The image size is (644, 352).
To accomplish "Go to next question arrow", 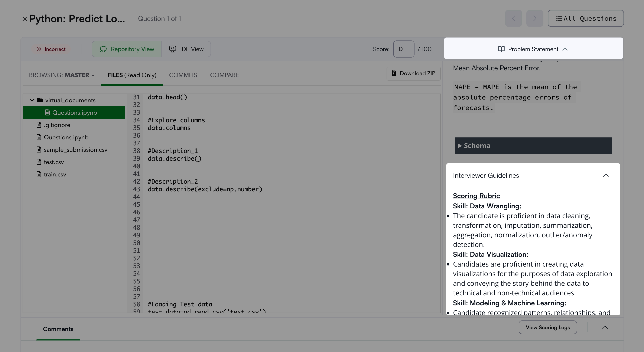I will pos(534,19).
